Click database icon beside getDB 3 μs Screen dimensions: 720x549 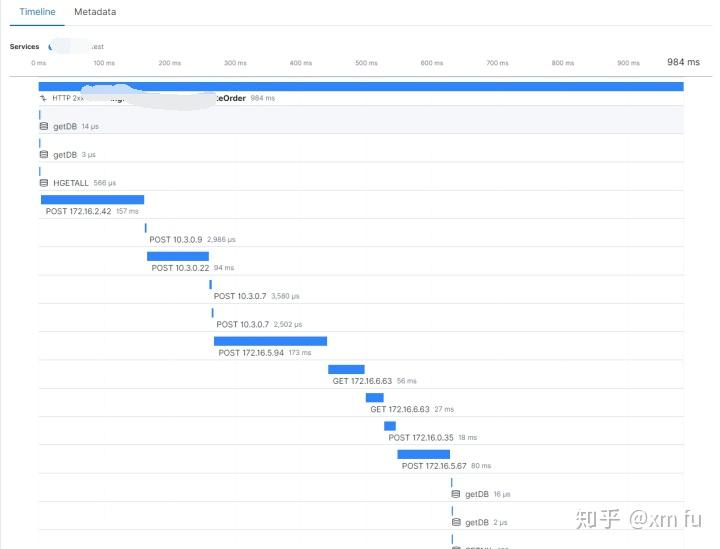pos(43,155)
